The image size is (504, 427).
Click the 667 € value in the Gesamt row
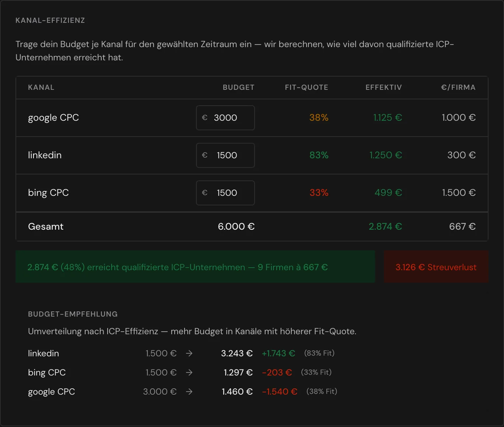(x=462, y=227)
